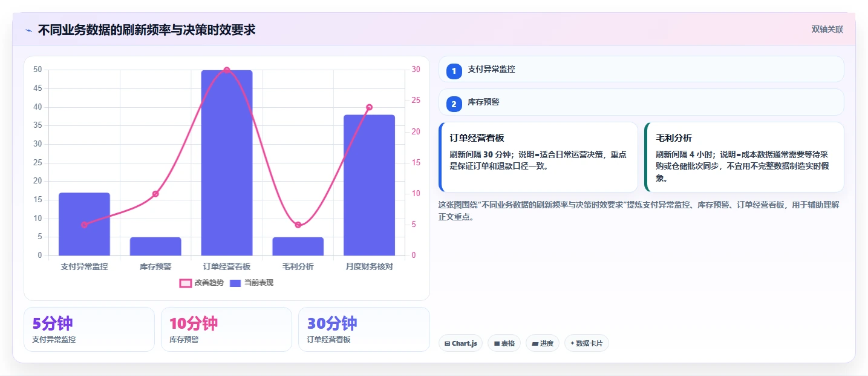Open the 5分钟 支付异常监控 stat card

[90, 329]
